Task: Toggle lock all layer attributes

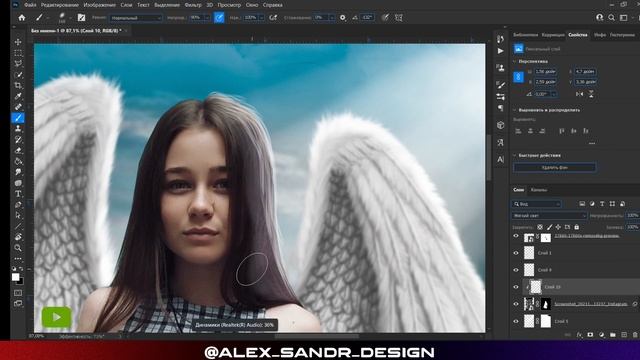Action: click(x=577, y=227)
